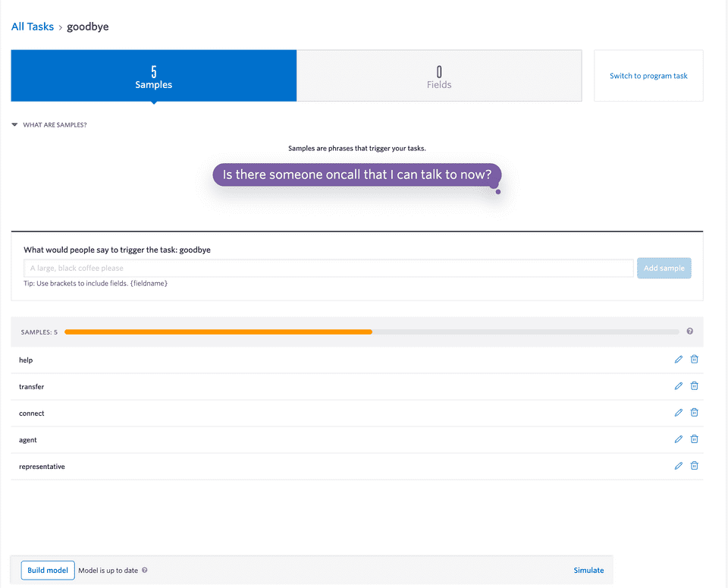Edit the sample "help" using pencil icon
Screen dimensions: 728x588
tap(678, 359)
